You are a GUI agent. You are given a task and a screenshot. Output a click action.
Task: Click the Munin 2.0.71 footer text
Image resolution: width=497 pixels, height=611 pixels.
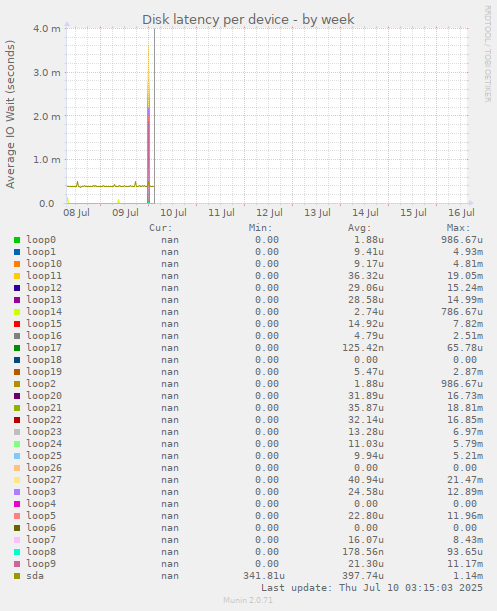point(248,600)
